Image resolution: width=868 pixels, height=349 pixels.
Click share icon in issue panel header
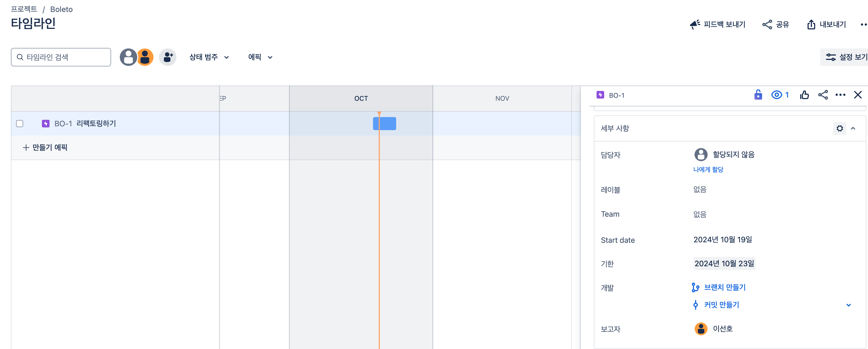pos(823,95)
